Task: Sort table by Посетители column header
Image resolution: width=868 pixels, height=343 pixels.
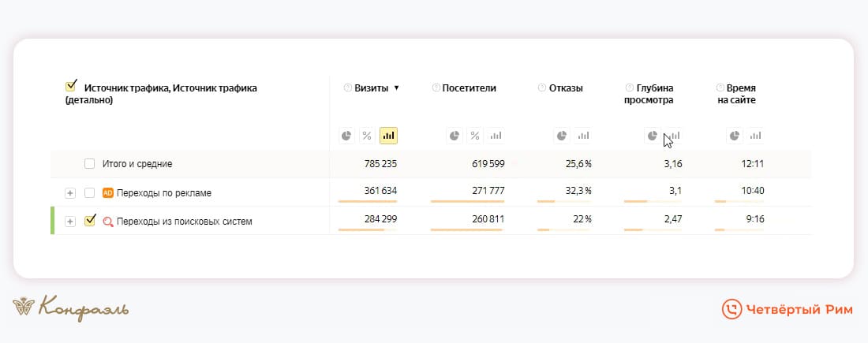Action: click(x=469, y=88)
